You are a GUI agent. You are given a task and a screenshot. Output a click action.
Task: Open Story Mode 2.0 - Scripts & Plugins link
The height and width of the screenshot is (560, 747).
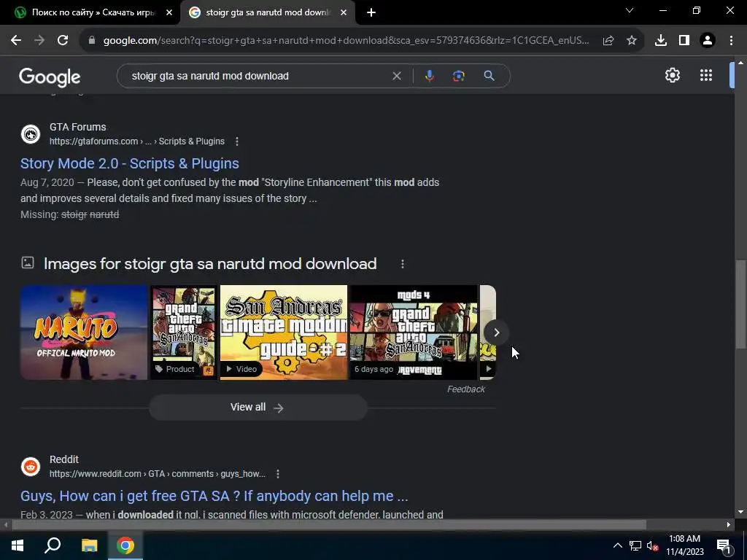point(130,163)
